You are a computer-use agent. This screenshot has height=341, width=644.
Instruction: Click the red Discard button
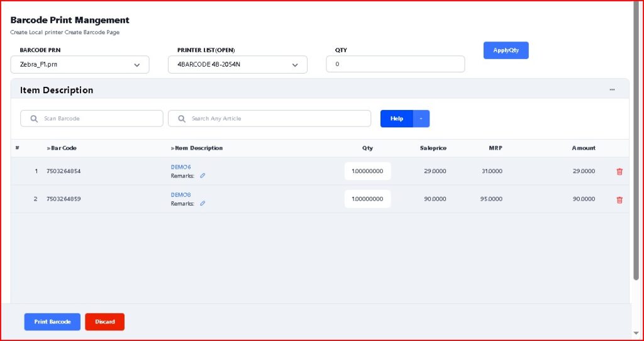point(104,321)
